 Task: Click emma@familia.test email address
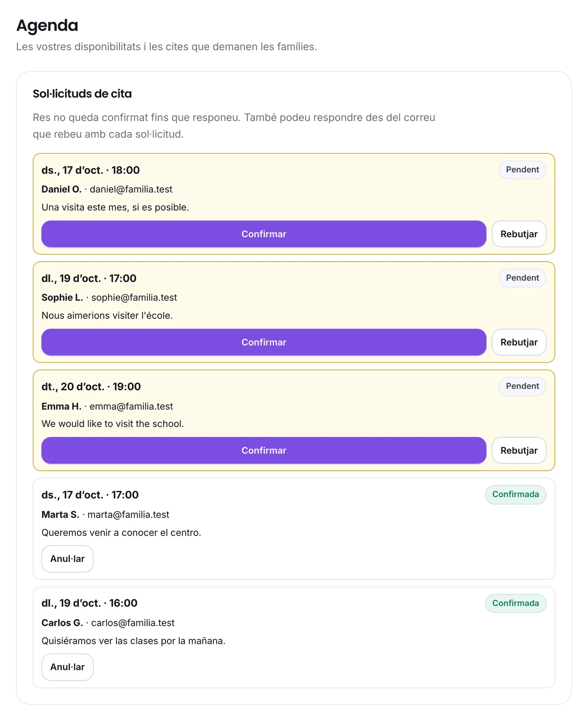click(x=131, y=406)
